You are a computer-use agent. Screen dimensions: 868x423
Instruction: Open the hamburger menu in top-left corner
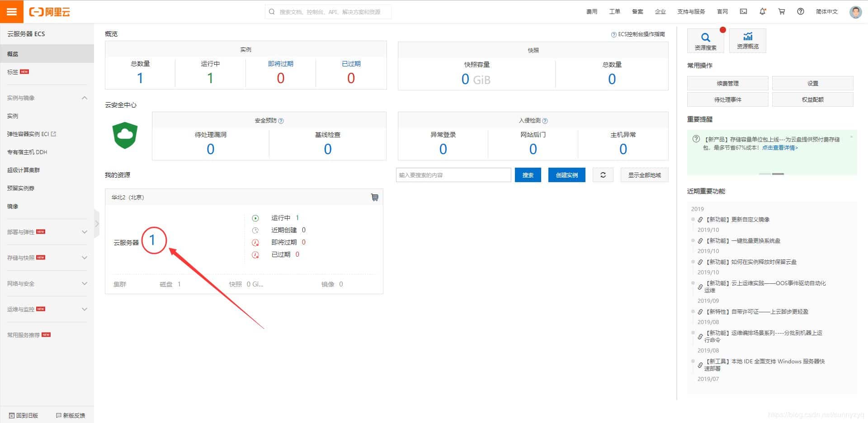11,12
